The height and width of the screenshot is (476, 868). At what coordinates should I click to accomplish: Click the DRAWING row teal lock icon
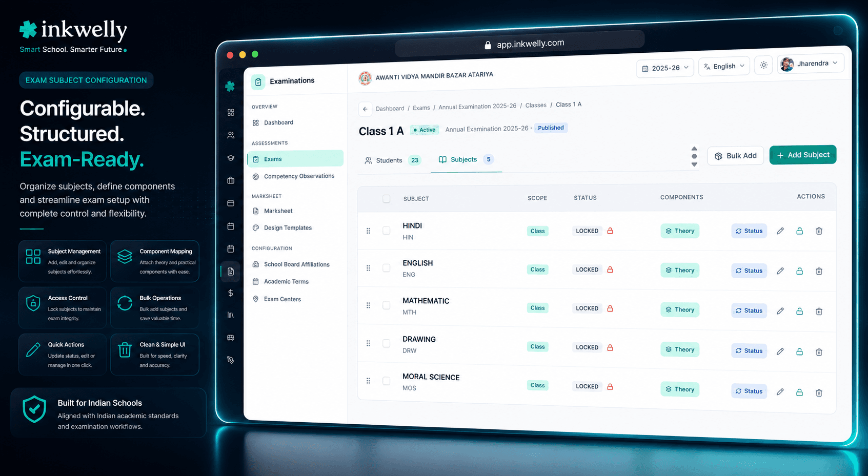click(x=799, y=351)
